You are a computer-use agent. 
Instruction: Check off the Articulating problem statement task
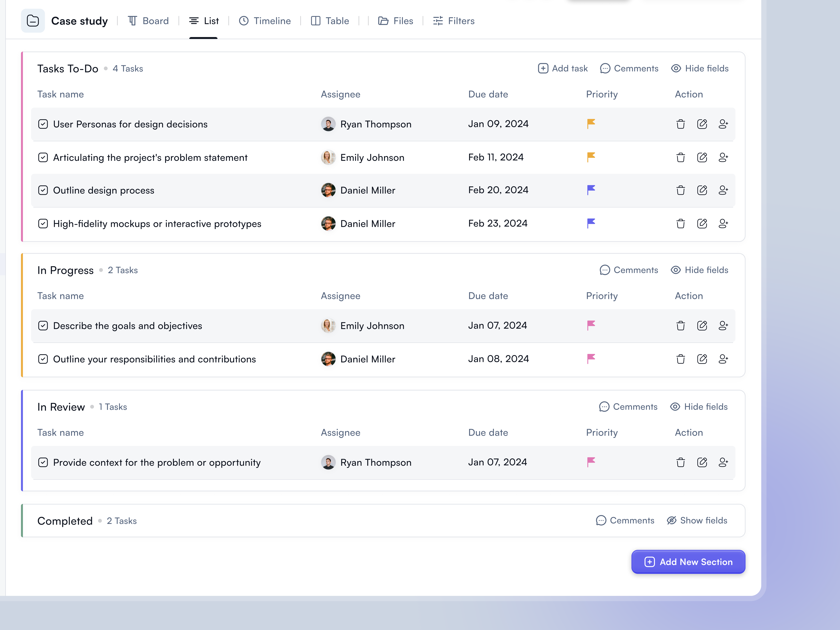coord(43,157)
